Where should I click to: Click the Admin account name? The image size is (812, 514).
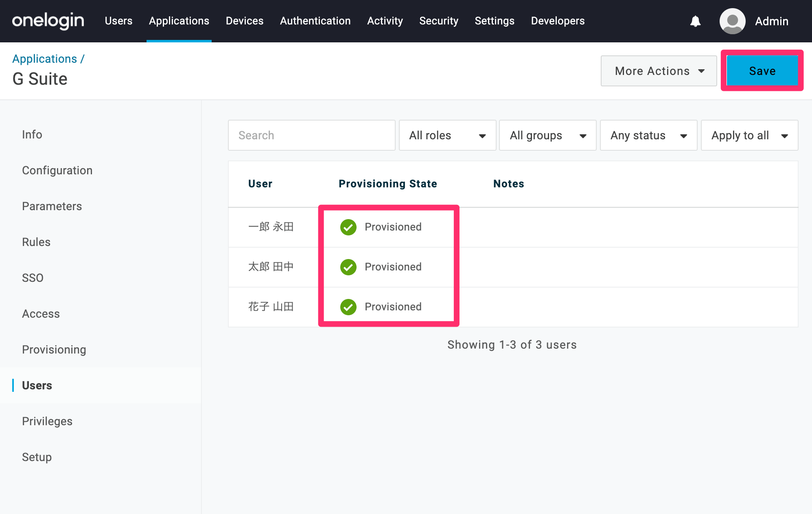pyautogui.click(x=772, y=21)
